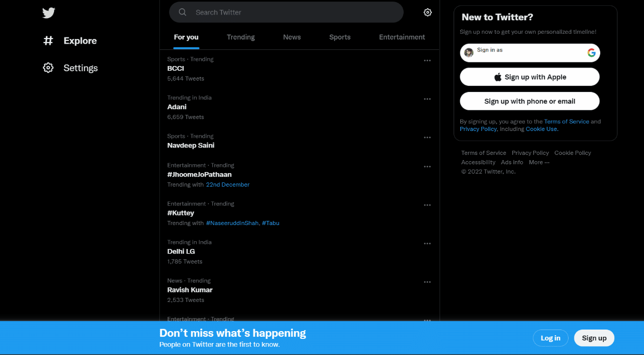Image resolution: width=644 pixels, height=355 pixels.
Task: Open footer Cookie Policy link
Action: pyautogui.click(x=573, y=153)
